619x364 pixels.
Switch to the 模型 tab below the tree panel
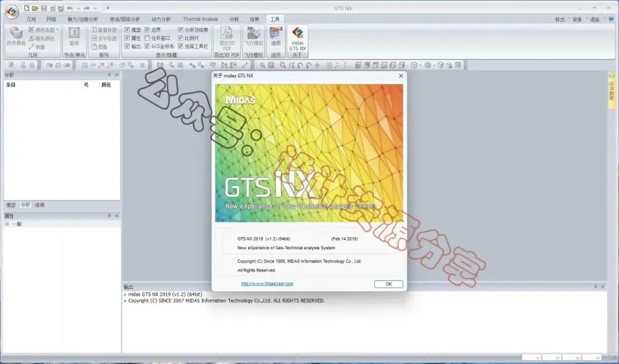pyautogui.click(x=11, y=205)
